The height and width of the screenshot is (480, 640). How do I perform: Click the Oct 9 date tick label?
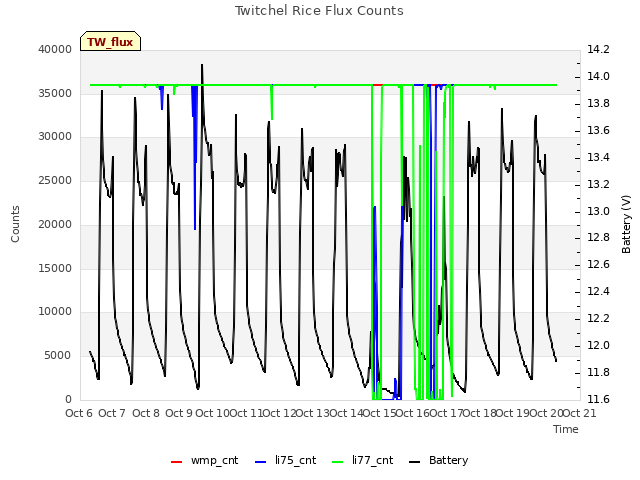179,413
